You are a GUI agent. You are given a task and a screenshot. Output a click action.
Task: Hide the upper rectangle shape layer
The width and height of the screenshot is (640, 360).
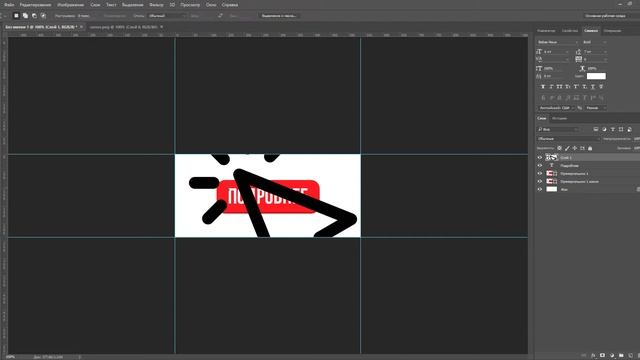[x=540, y=173]
